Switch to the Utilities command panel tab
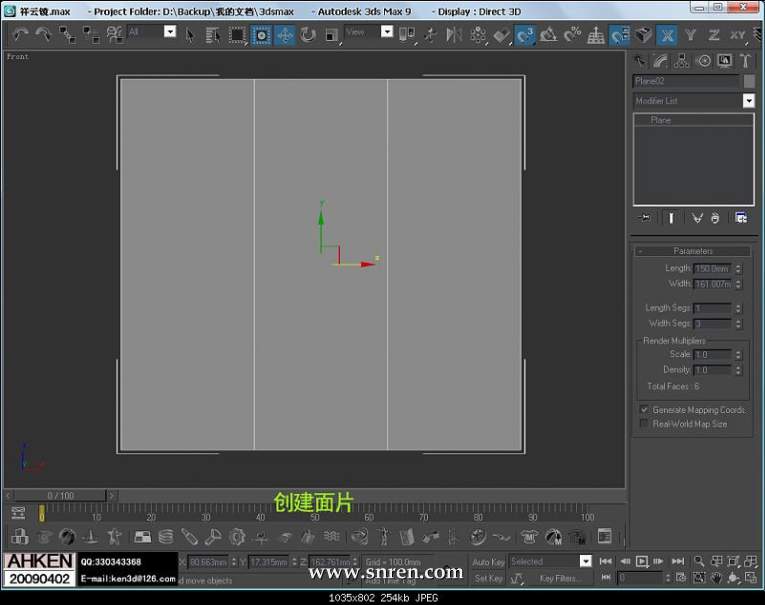This screenshot has width=765, height=605. (x=745, y=61)
